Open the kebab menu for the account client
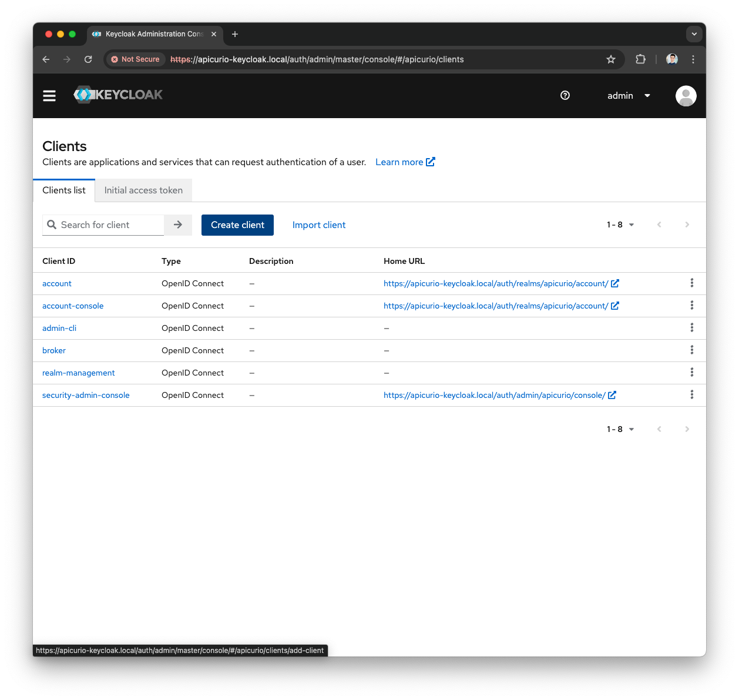 [x=691, y=283]
